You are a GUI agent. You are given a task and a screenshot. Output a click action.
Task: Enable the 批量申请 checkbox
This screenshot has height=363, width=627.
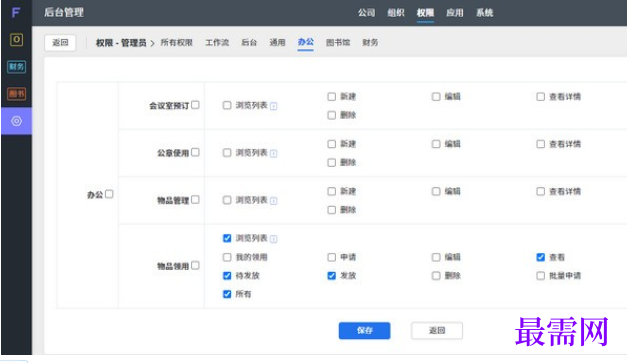[541, 276]
